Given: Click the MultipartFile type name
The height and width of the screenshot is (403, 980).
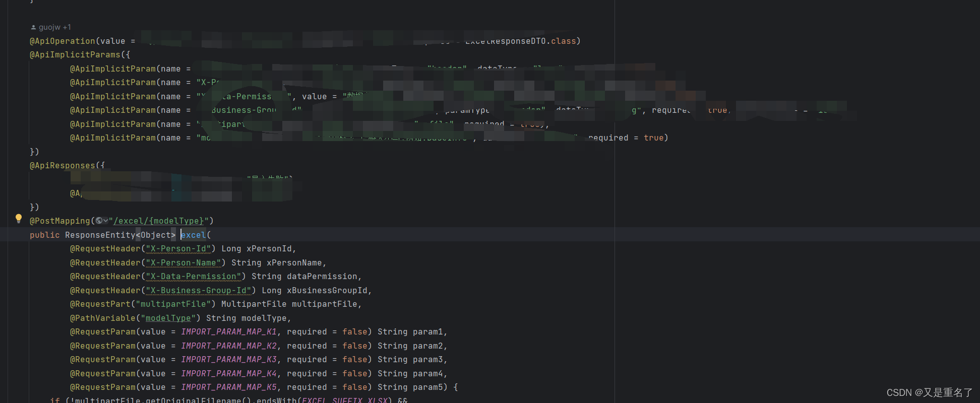Looking at the screenshot, I should [254, 304].
